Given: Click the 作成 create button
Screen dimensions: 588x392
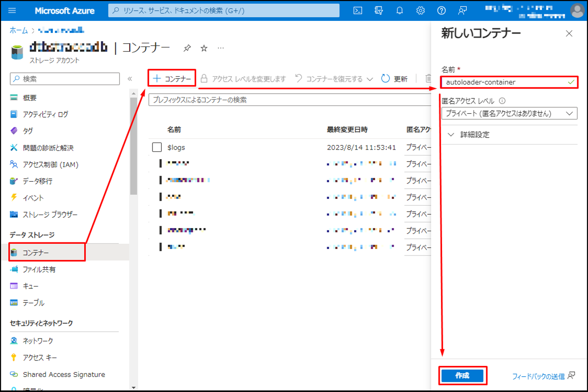Looking at the screenshot, I should pos(462,376).
